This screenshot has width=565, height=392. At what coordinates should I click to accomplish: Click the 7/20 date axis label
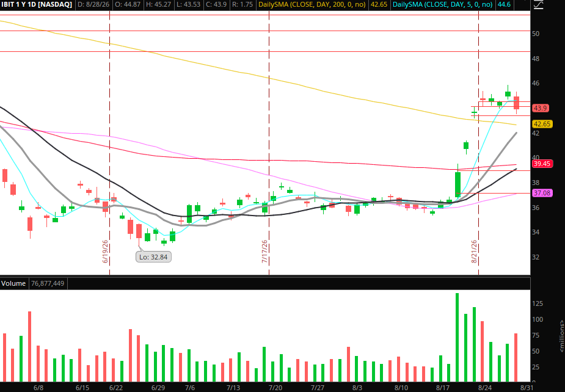tap(275, 388)
